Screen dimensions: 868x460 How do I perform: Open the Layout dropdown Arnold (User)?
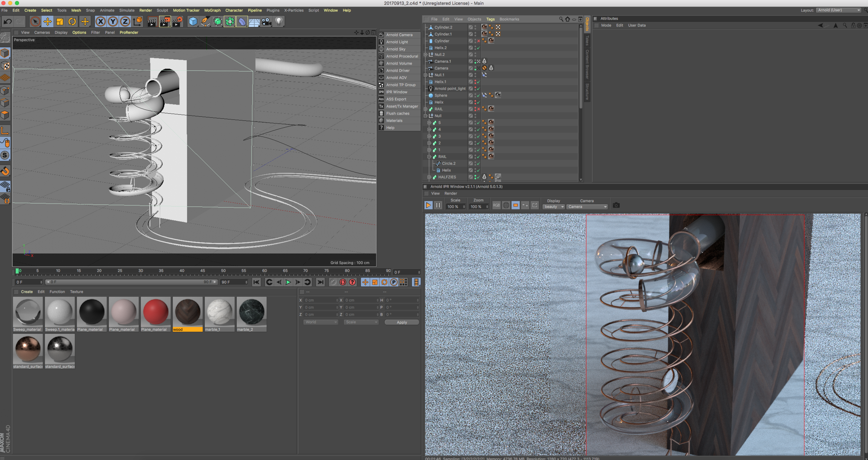click(x=838, y=10)
